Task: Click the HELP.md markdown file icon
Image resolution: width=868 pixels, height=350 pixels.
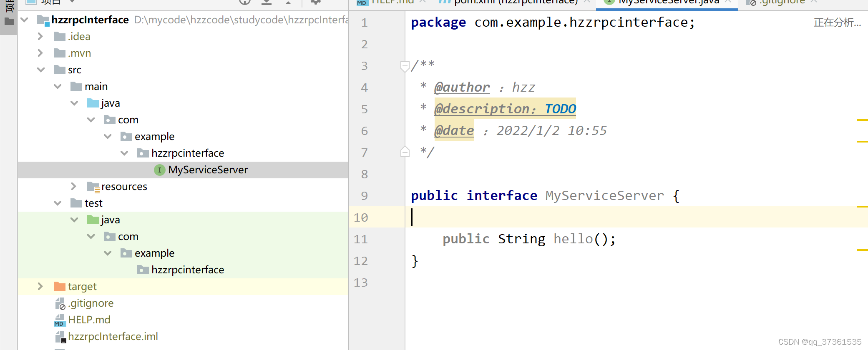Action: click(x=59, y=320)
